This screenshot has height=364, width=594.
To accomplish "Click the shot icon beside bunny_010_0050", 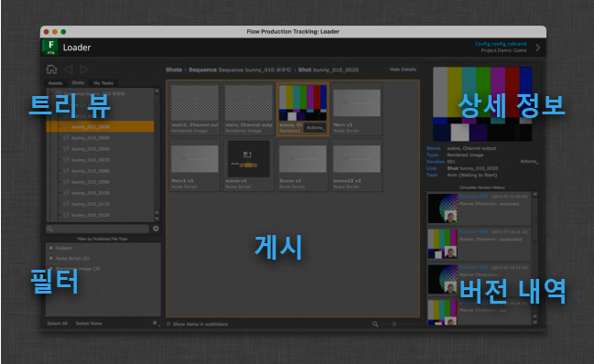I will point(66,149).
